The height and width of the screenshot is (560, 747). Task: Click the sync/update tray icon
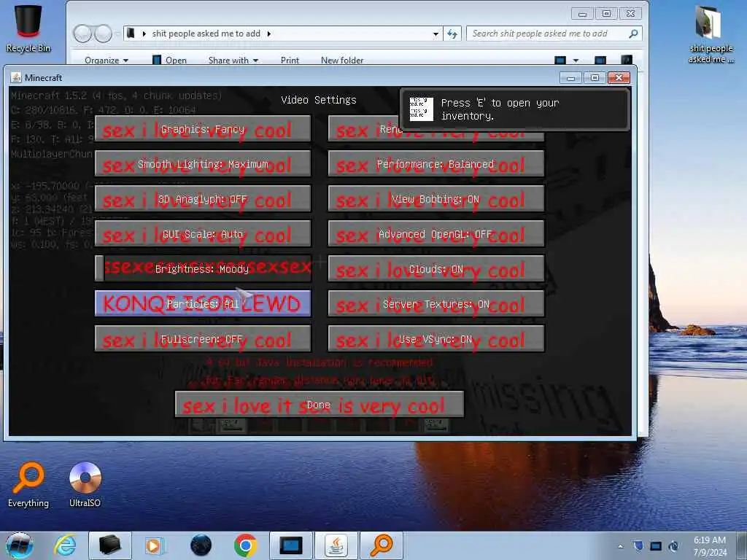673,546
